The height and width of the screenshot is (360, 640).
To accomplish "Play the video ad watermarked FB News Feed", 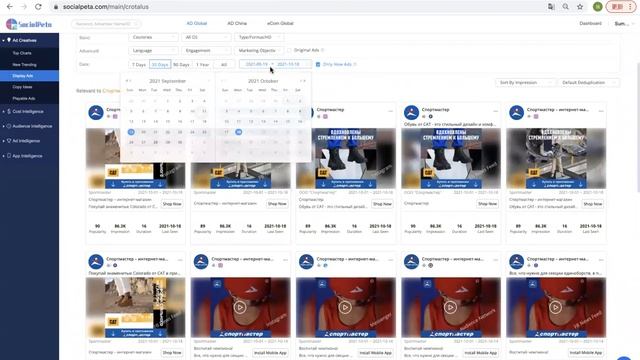I will click(x=555, y=307).
